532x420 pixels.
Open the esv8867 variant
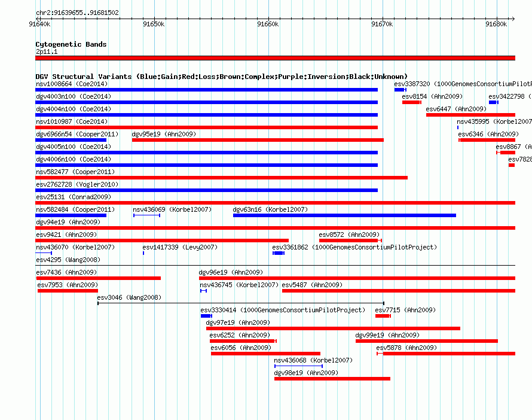(506, 153)
